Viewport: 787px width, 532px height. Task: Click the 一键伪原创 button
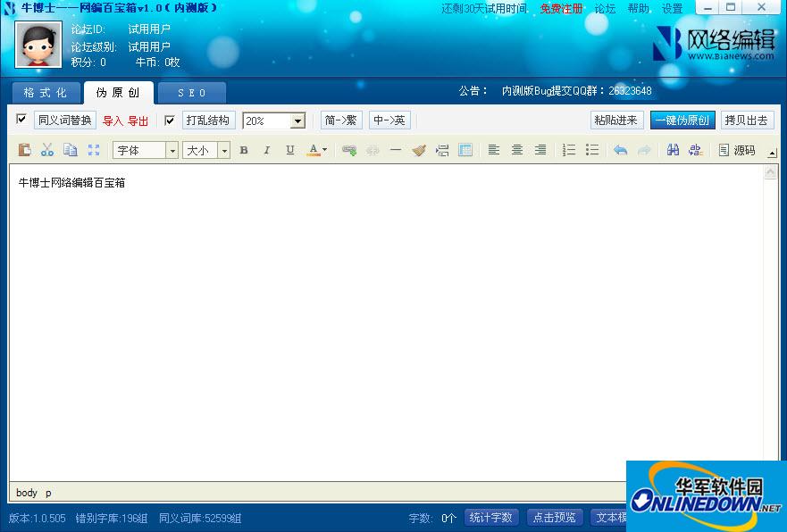point(682,121)
